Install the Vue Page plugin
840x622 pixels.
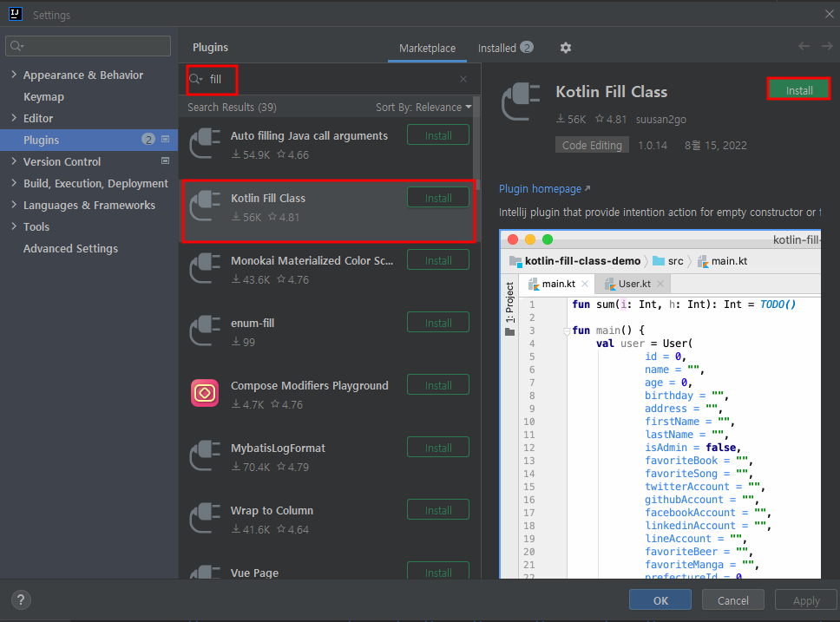(x=438, y=571)
